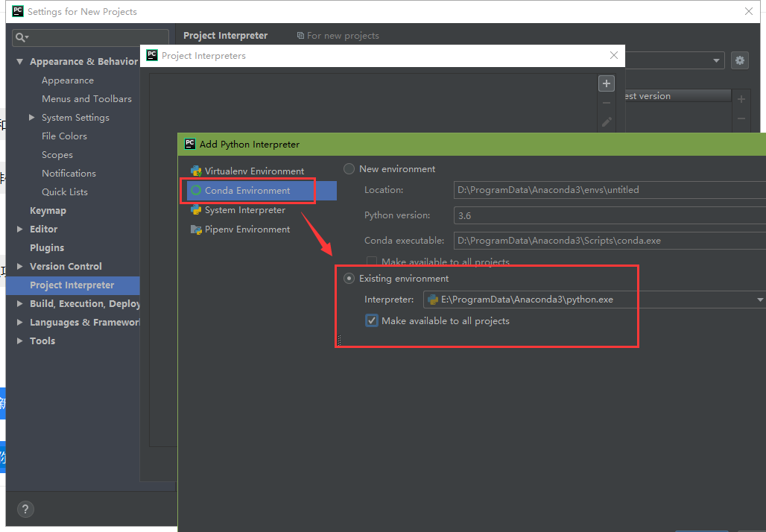This screenshot has height=532, width=766.
Task: Open File Colors settings
Action: tap(64, 136)
